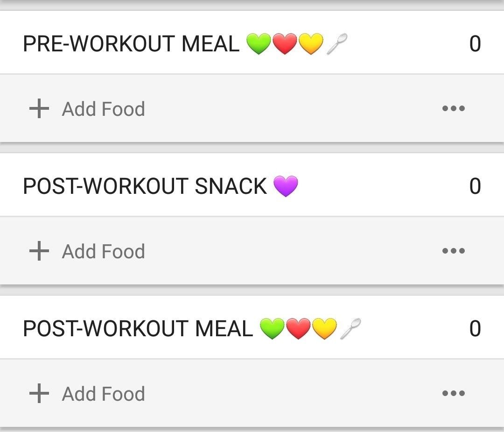Click the green heart on Post-Workout Meal

272,328
